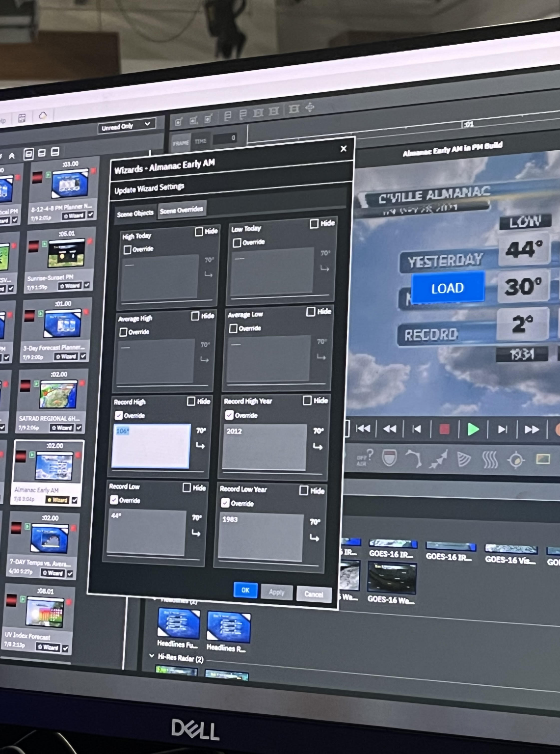
Task: Jump to start with skip-to-beginning button
Action: (x=363, y=429)
